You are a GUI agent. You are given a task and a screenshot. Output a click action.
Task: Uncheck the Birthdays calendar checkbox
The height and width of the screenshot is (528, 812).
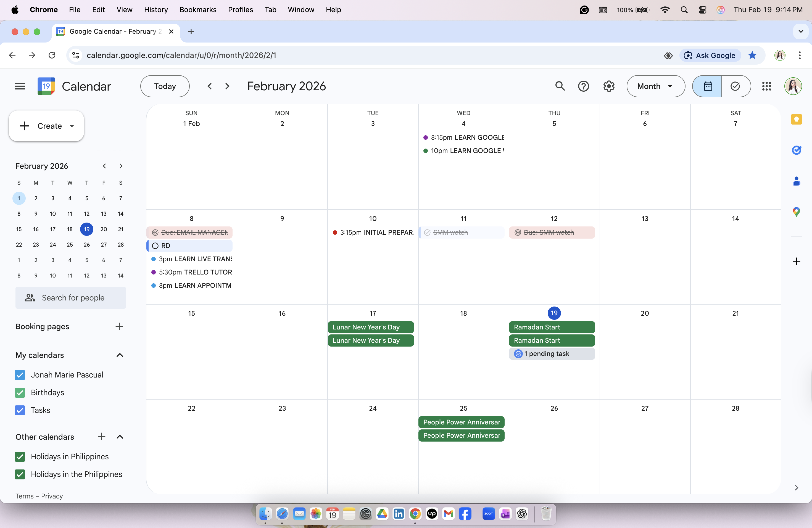20,392
